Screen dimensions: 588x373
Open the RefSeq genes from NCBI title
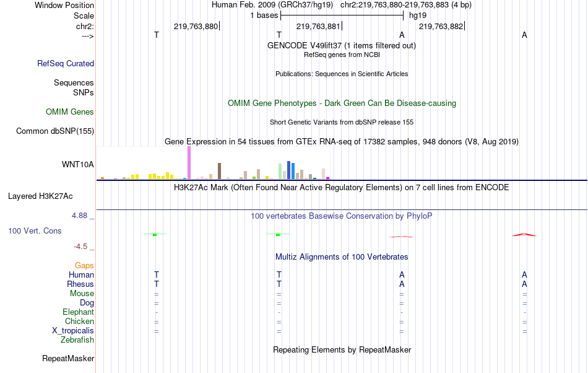point(342,55)
